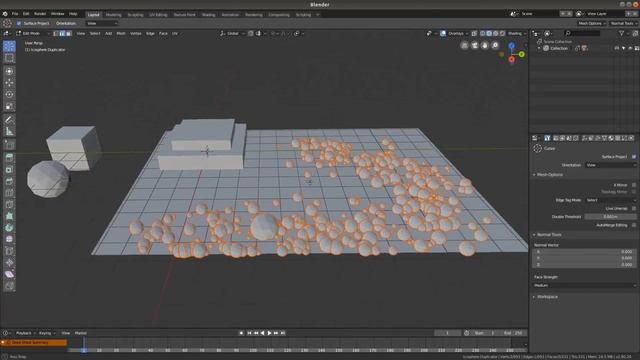640x360 pixels.
Task: Switch to the Sculpting workspace tab
Action: point(135,15)
